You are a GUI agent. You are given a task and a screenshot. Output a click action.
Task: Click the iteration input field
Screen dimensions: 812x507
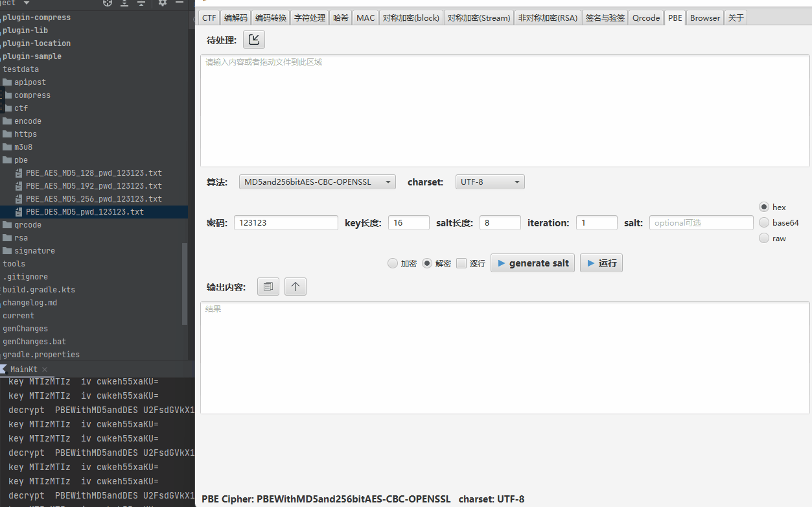pos(597,222)
